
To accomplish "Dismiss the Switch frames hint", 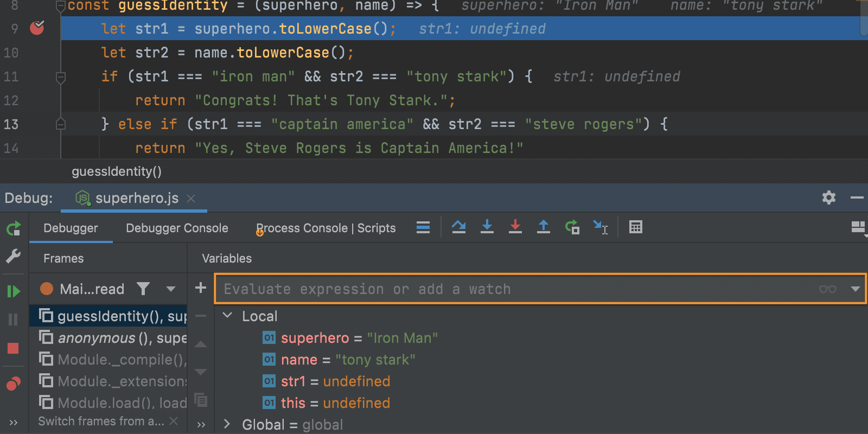I will [174, 421].
